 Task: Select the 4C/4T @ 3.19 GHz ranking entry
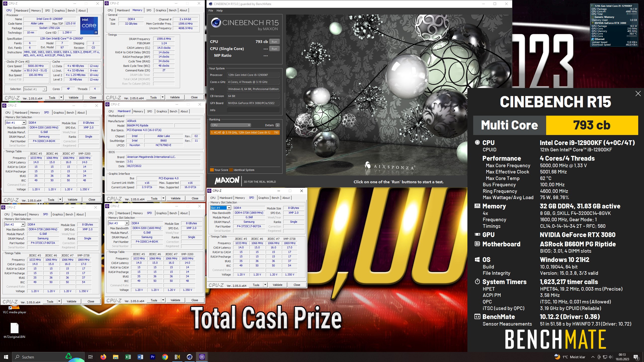[x=245, y=132]
